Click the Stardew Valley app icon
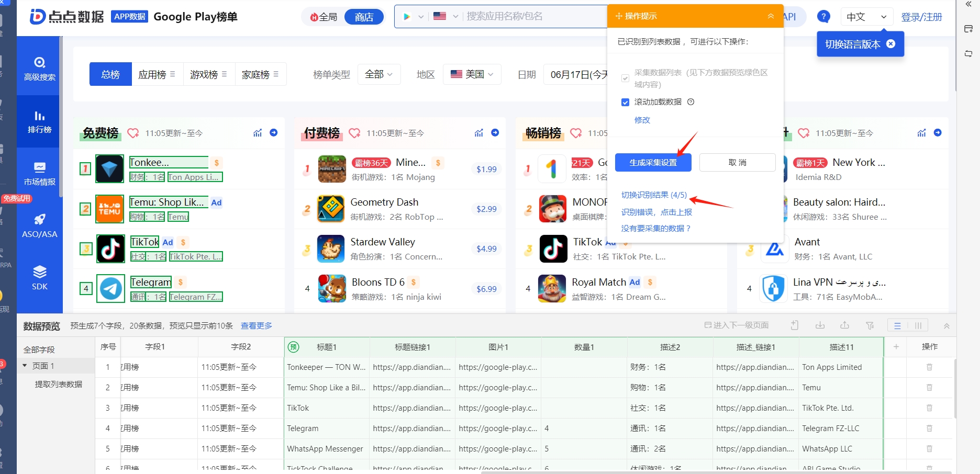Viewport: 980px width, 474px height. pos(331,249)
